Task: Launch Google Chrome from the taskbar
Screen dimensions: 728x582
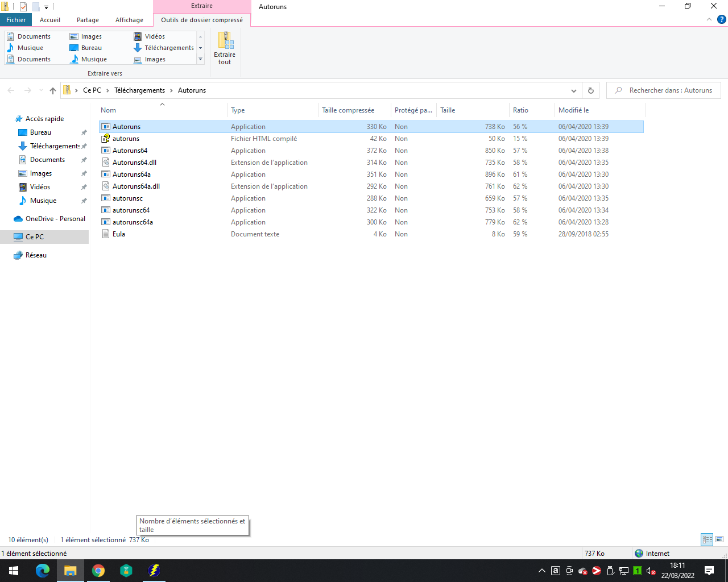Action: 98,571
